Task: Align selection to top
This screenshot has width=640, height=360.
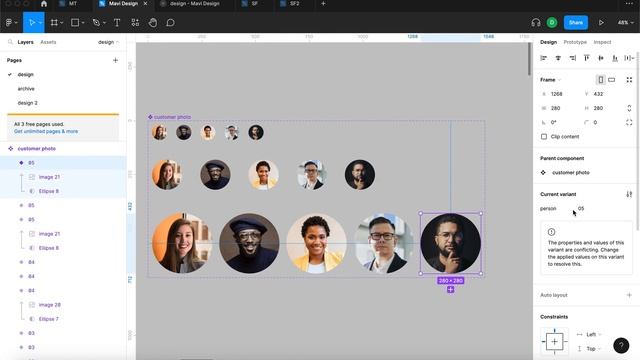Action: 587,58
